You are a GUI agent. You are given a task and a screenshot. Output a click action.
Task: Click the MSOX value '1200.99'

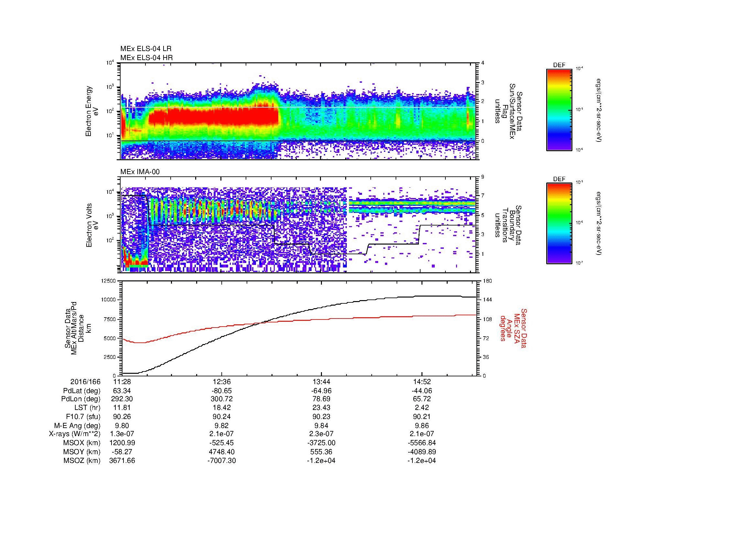(x=122, y=443)
